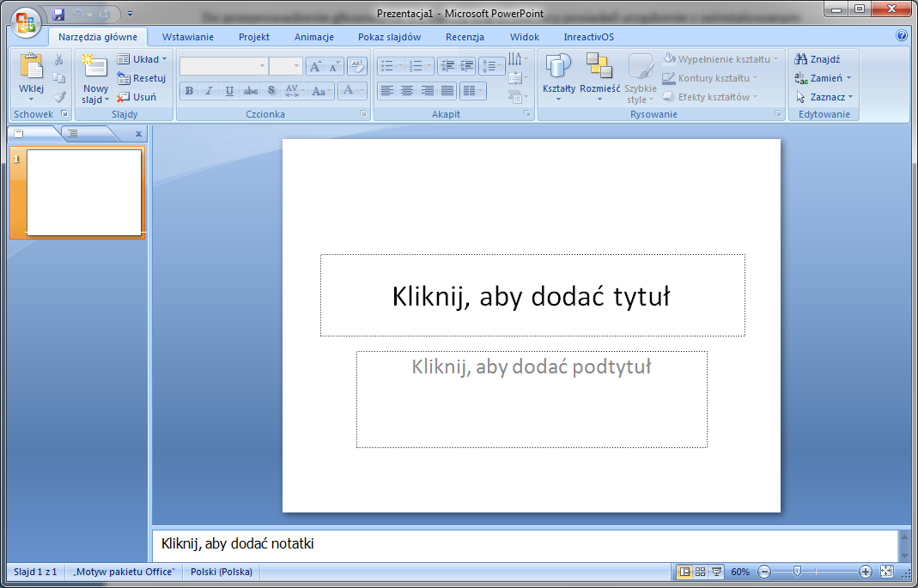Justify the paragraph text
918x588 pixels.
[447, 91]
